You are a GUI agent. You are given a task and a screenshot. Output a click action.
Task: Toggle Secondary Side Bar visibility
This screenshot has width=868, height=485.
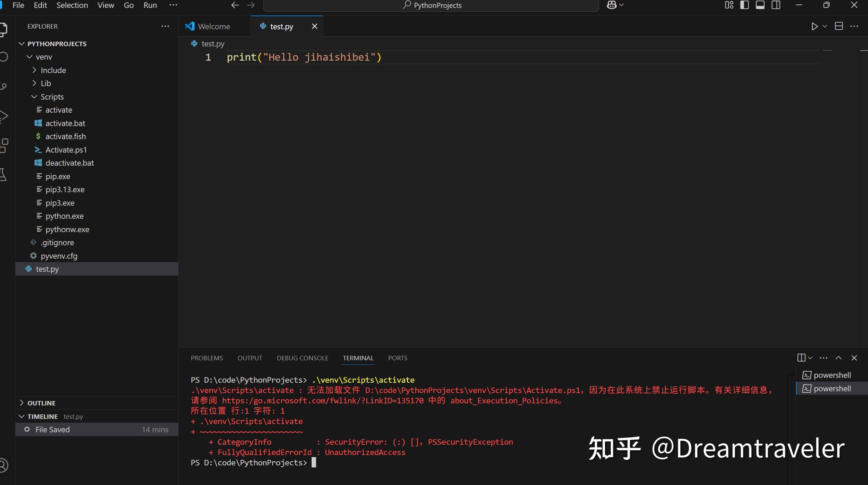tap(776, 5)
